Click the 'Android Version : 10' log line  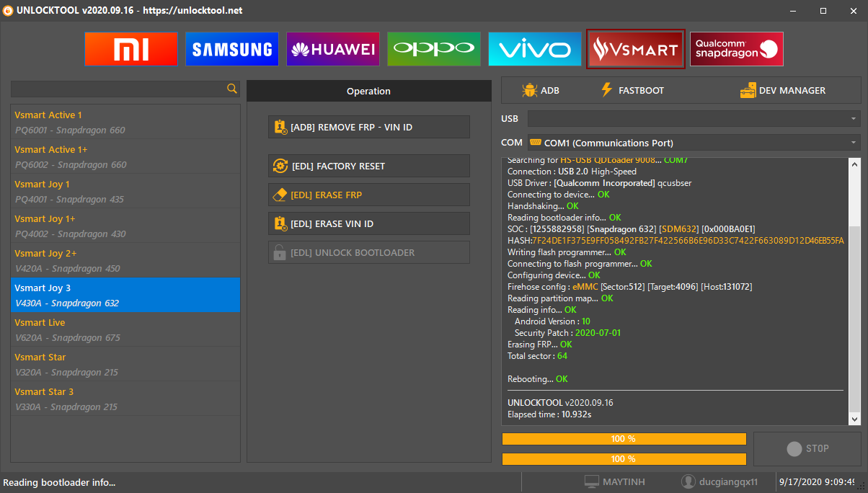[552, 321]
